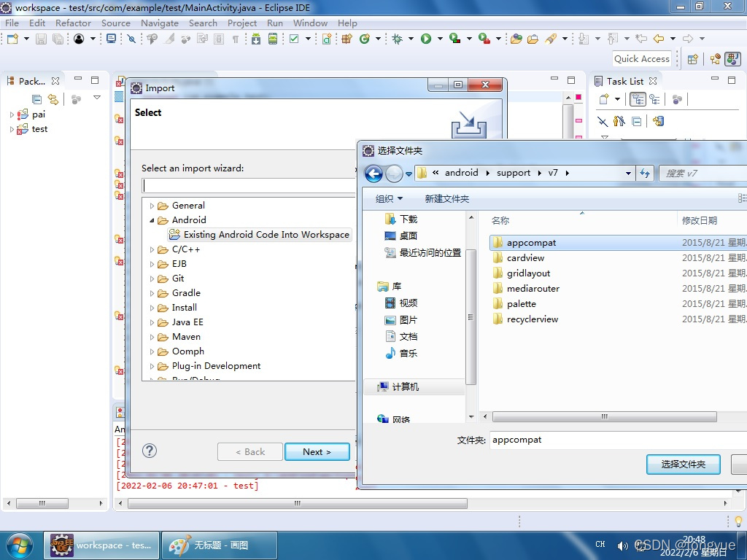Click the Windows Start button
747x560 pixels.
click(20, 545)
